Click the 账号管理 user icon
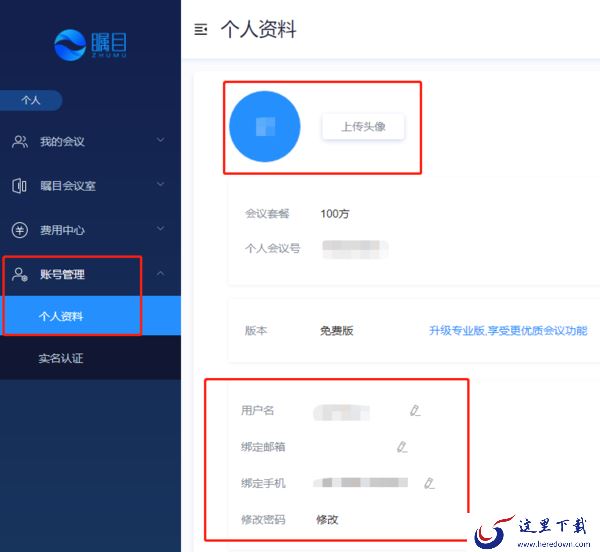The image size is (600, 552). click(20, 274)
